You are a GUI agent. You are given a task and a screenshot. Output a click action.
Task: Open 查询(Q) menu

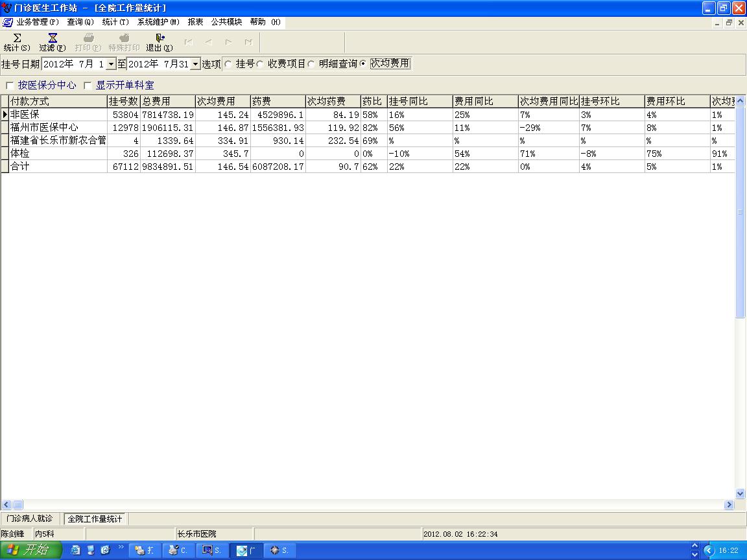[x=80, y=22]
